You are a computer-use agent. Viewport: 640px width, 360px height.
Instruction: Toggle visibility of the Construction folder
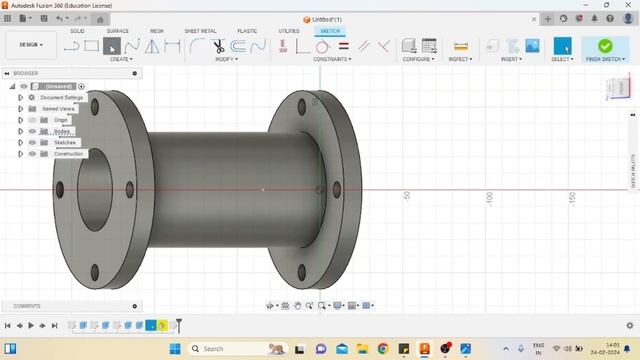click(32, 154)
